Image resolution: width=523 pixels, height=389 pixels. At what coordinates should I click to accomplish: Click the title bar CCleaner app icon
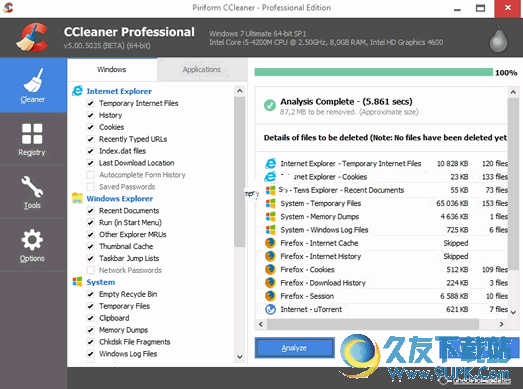[x=8, y=7]
